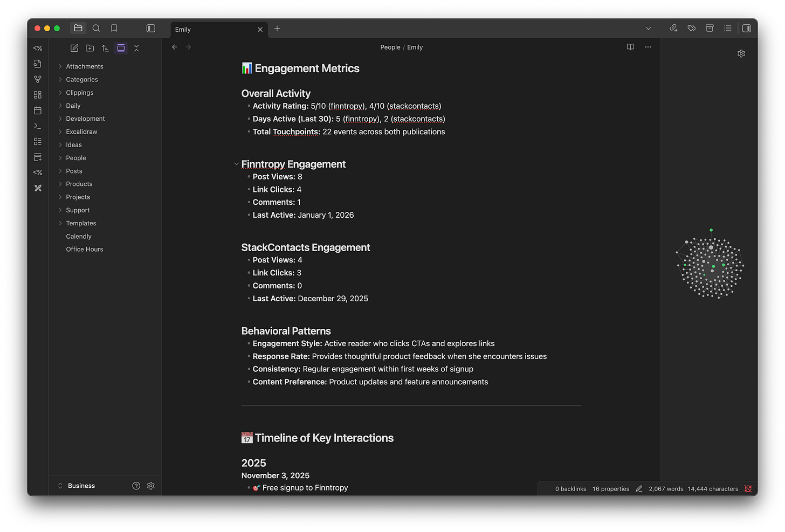Navigate forward with right arrow

click(x=188, y=47)
